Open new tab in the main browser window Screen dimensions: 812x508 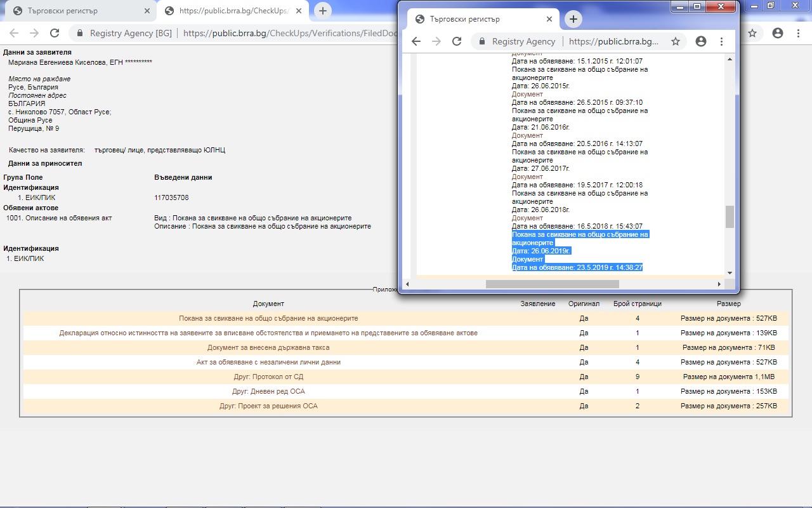(x=323, y=11)
